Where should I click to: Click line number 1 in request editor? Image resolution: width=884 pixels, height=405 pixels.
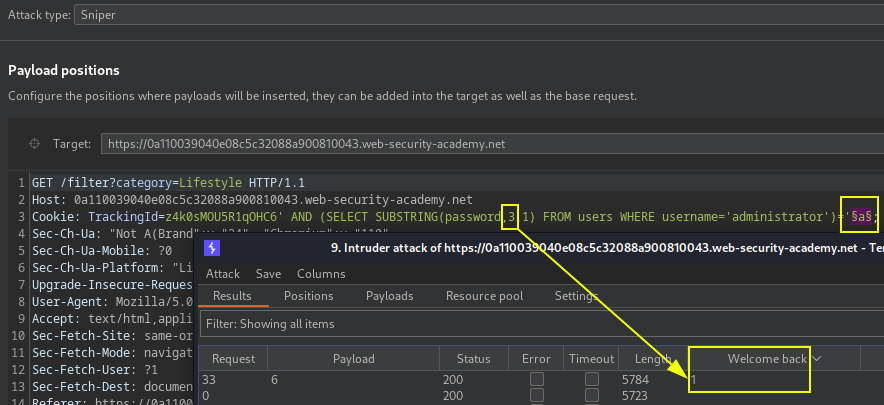click(21, 183)
